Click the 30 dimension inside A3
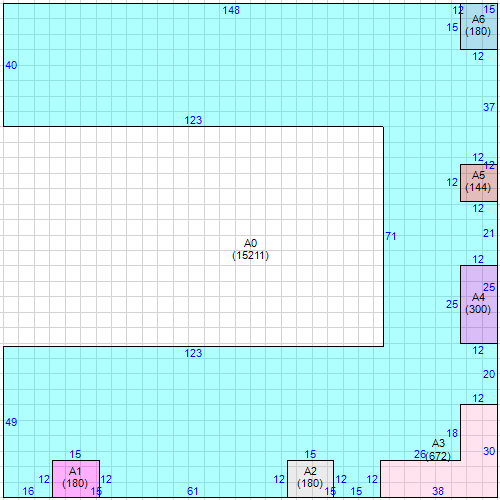Screen dimensions: 500x500 click(489, 451)
